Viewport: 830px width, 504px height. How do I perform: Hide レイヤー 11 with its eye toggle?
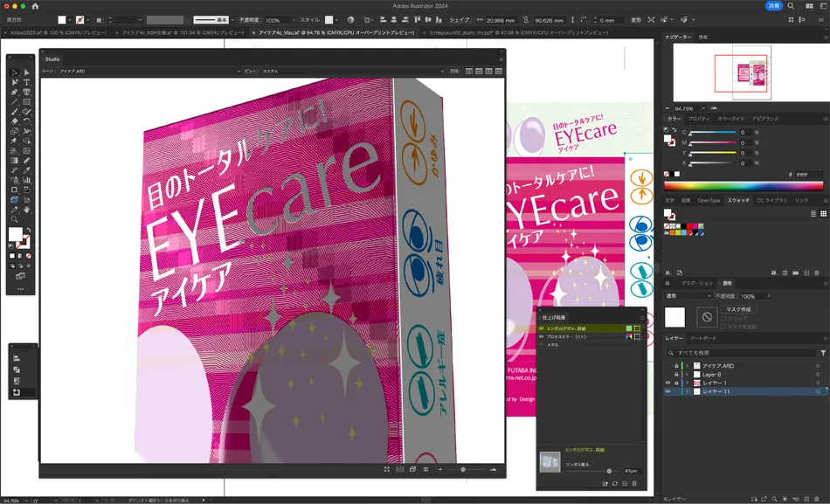tap(667, 390)
